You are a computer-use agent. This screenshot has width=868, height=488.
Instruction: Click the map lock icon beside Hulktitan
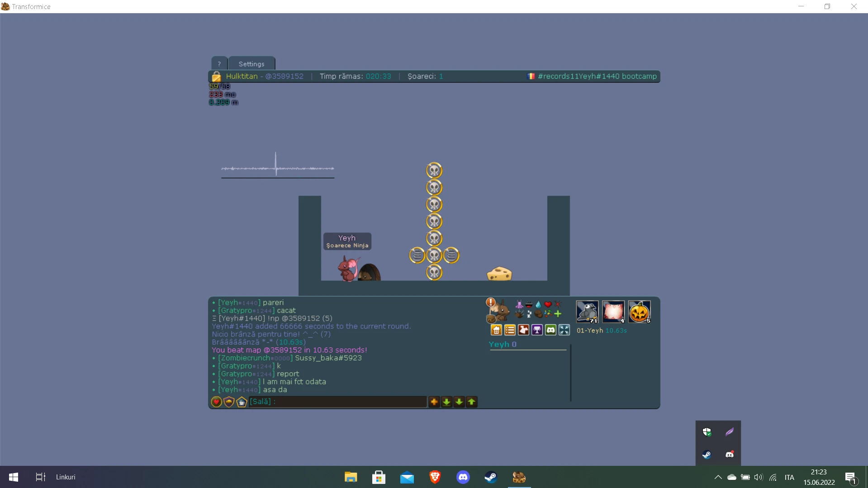coord(217,76)
